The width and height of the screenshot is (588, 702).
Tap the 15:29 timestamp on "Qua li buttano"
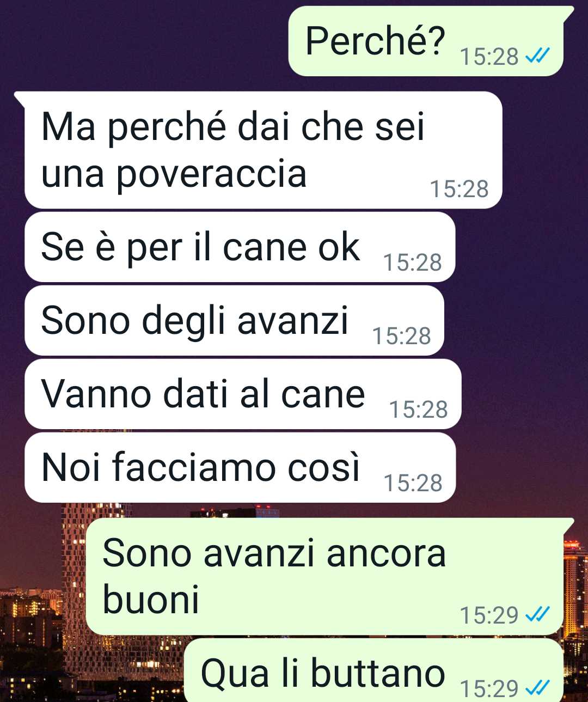click(x=489, y=689)
